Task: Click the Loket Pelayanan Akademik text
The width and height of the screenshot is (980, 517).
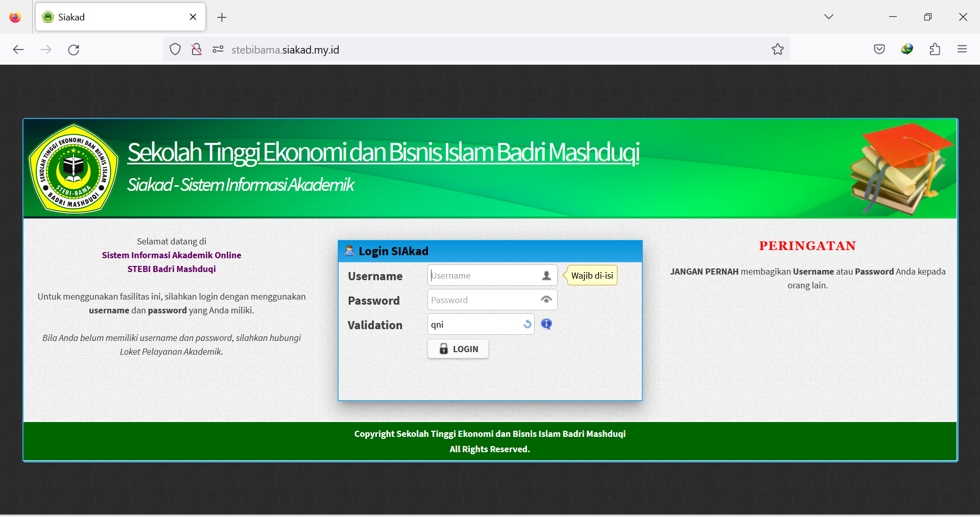Action: 171,352
